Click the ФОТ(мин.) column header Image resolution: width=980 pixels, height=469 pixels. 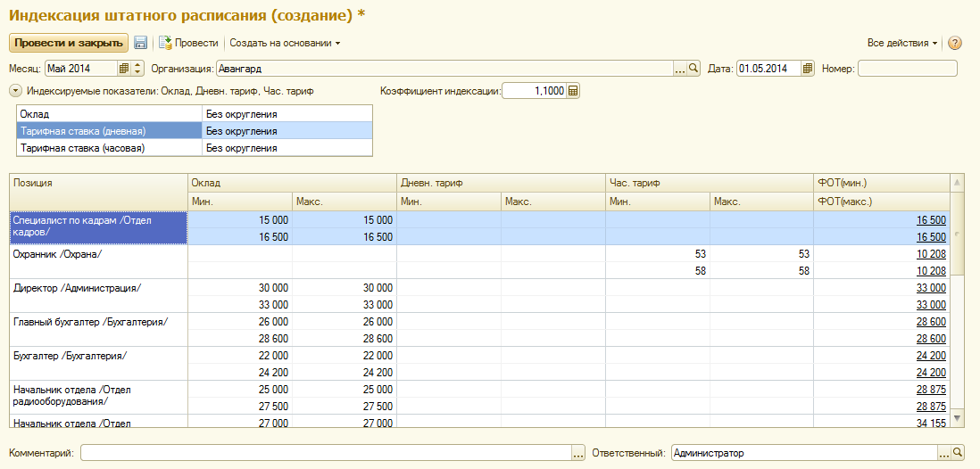click(x=881, y=184)
